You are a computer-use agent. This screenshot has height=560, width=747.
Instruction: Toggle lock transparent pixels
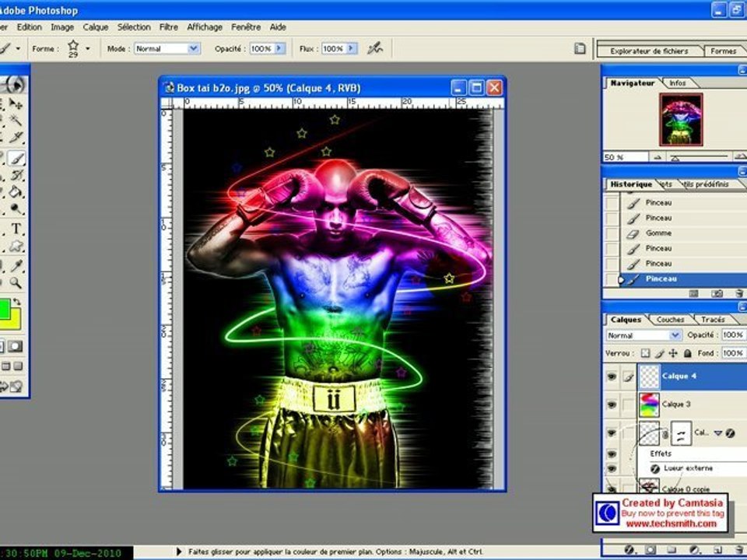pyautogui.click(x=645, y=353)
